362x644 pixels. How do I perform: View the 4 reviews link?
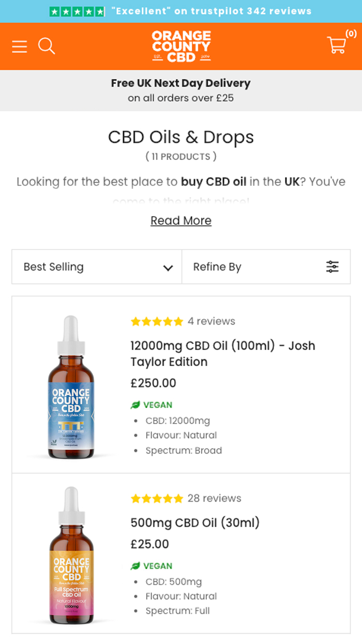coord(211,321)
